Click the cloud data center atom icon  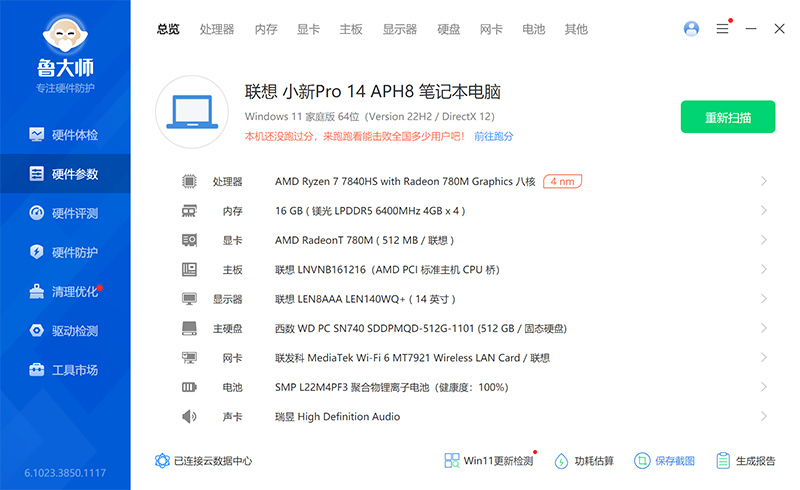162,461
